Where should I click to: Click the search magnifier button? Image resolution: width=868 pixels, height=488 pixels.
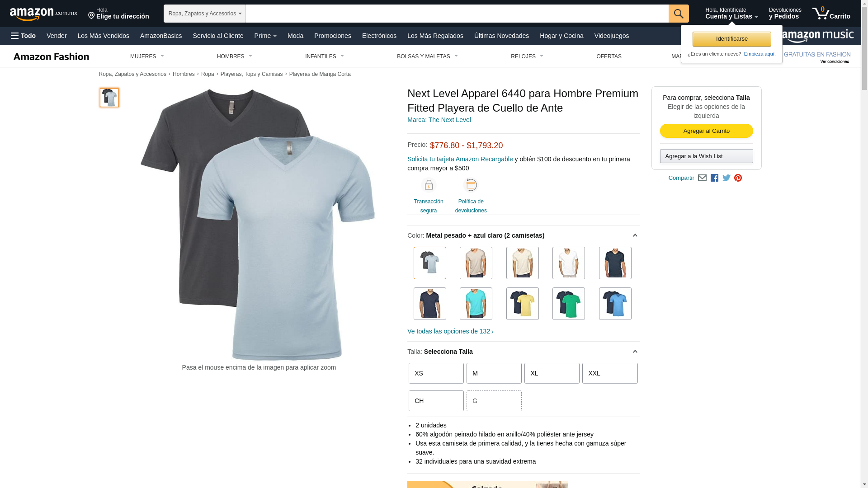(x=679, y=14)
